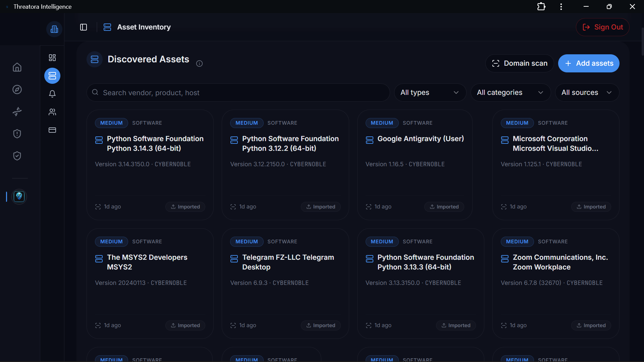The width and height of the screenshot is (644, 362).
Task: Open the users team icon
Action: click(52, 112)
